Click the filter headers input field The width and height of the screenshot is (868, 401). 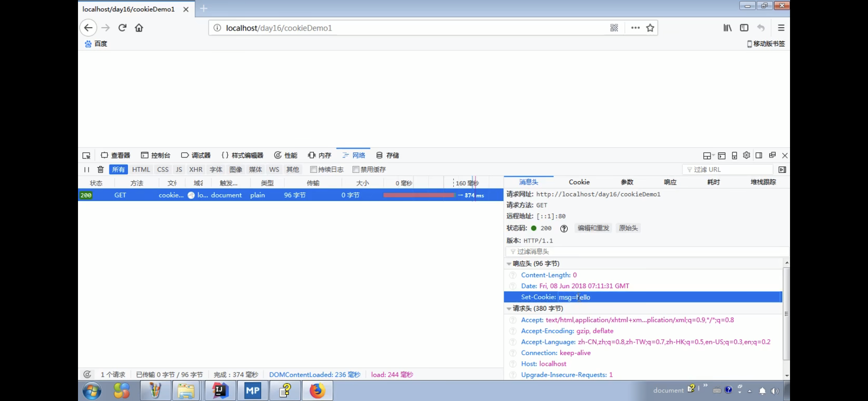click(x=647, y=251)
